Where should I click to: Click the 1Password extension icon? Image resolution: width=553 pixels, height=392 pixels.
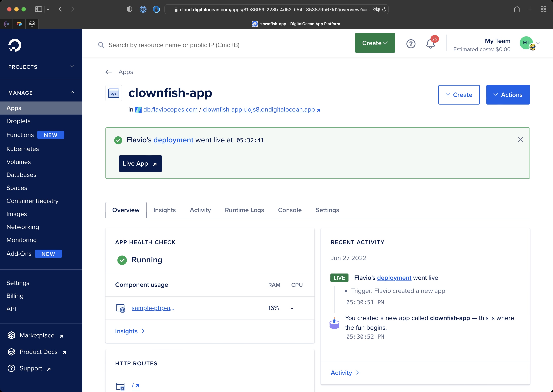143,9
